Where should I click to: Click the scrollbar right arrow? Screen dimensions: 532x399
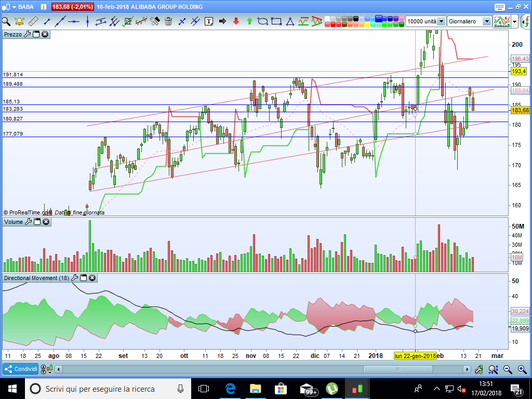pos(467,369)
